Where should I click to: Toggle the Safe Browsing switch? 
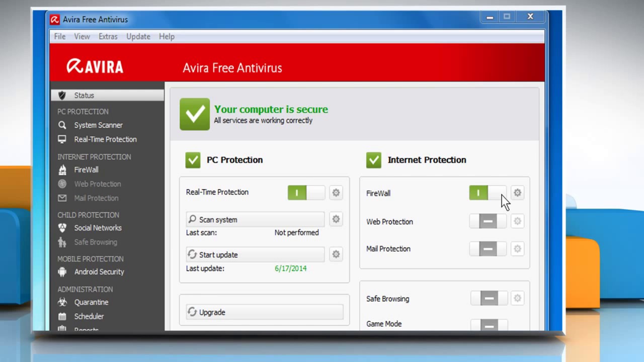pyautogui.click(x=489, y=298)
